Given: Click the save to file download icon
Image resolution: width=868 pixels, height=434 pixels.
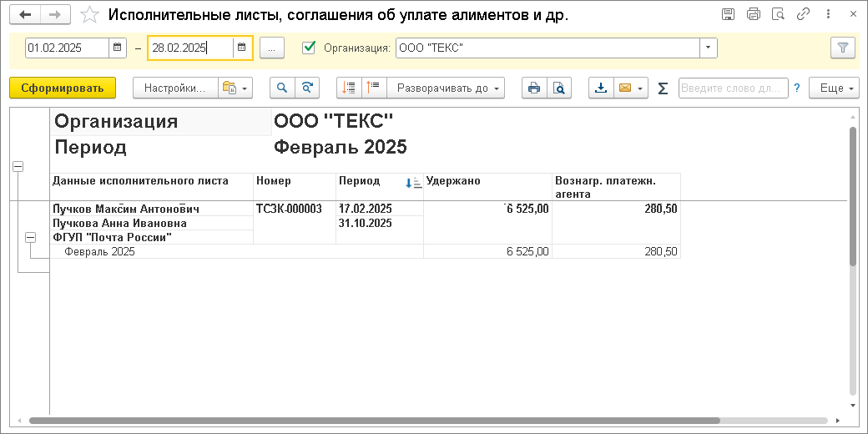Looking at the screenshot, I should (x=601, y=88).
